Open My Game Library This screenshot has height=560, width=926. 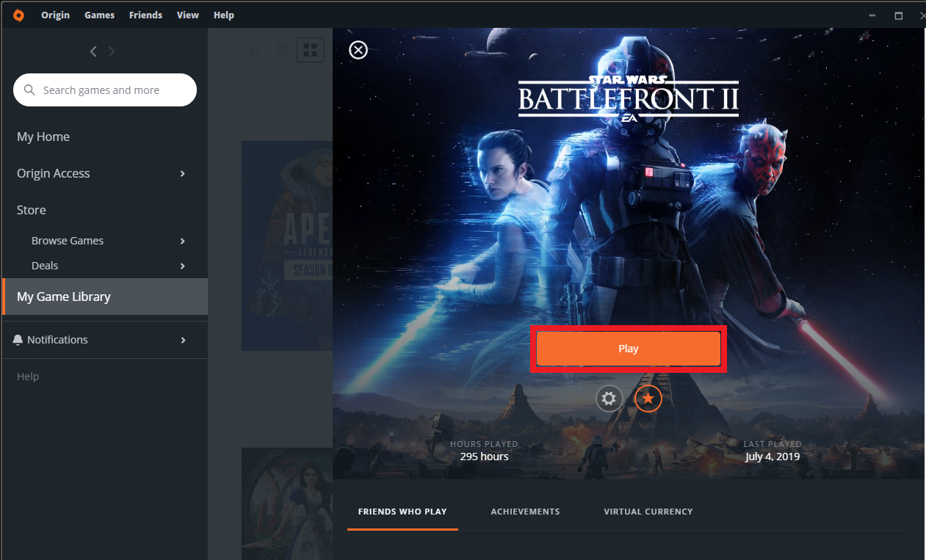point(105,297)
